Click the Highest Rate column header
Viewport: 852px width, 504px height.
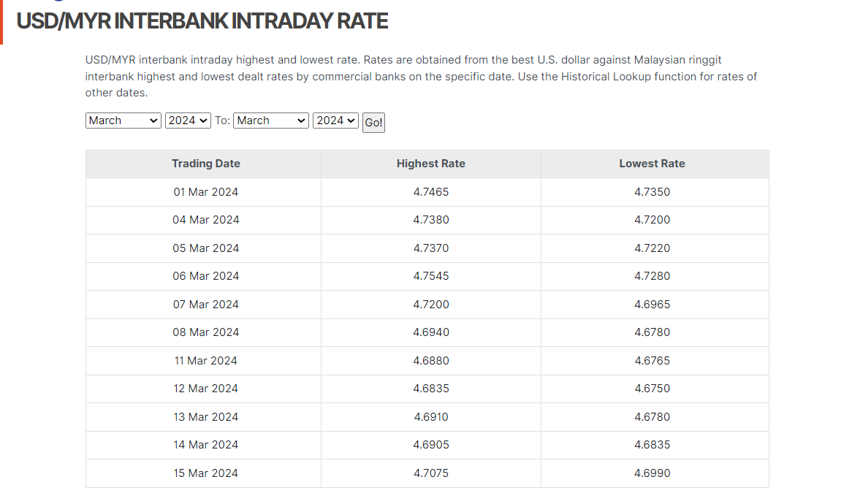[x=430, y=164]
